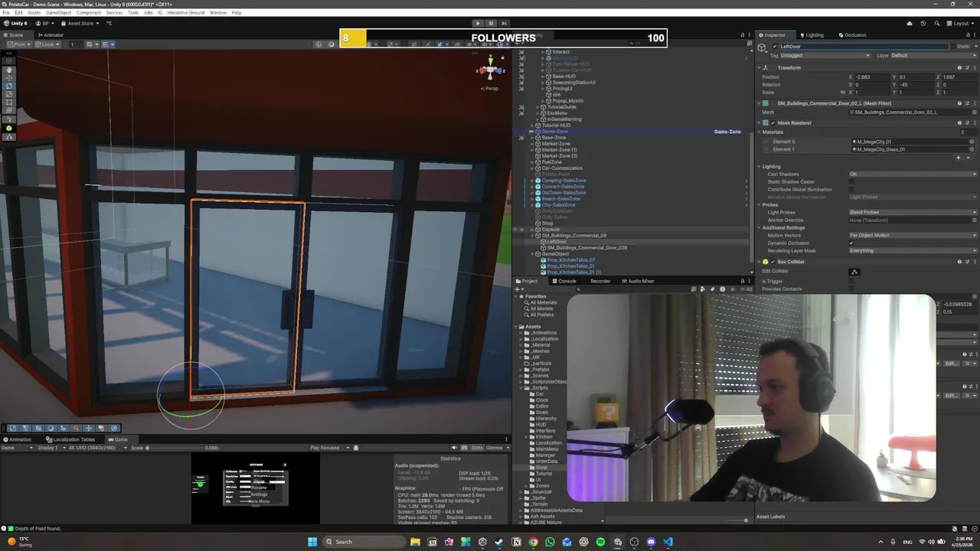Toggle Mesh Renderer enabled checkbox
The image size is (980, 551).
(773, 122)
